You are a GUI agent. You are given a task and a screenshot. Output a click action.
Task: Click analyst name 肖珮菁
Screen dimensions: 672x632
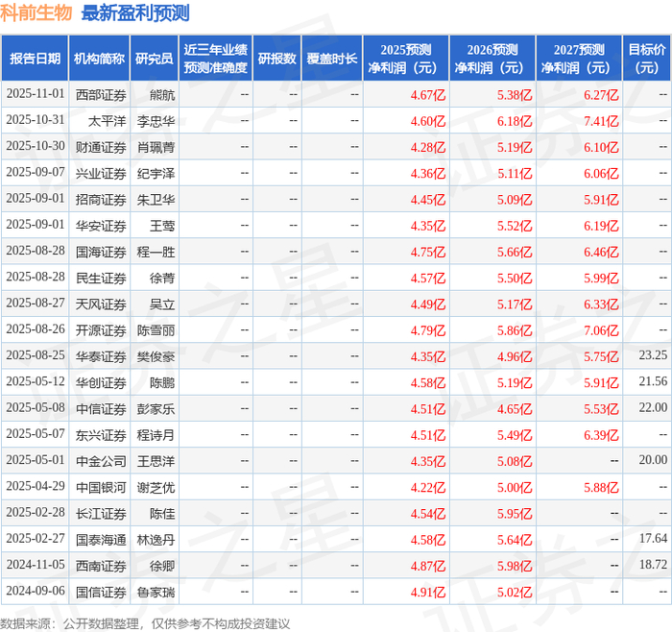[156, 147]
